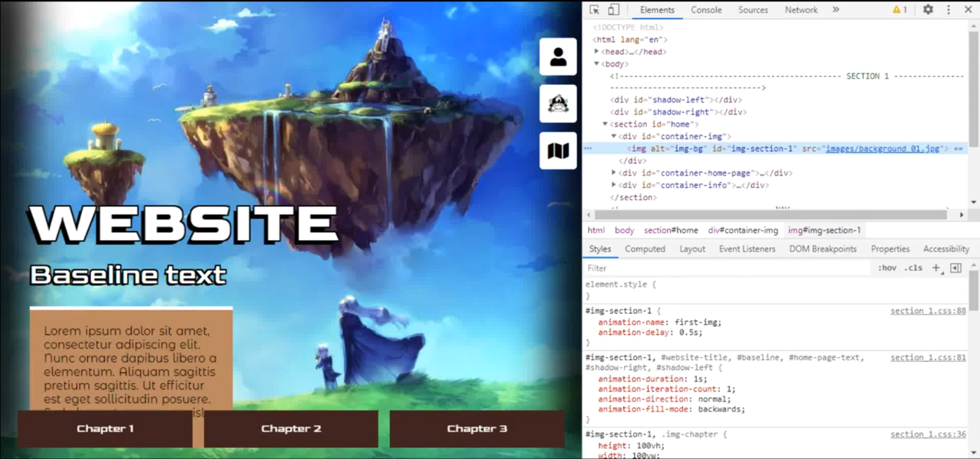Screen dimensions: 980x459
Task: Click the warning count badge
Action: point(899,10)
